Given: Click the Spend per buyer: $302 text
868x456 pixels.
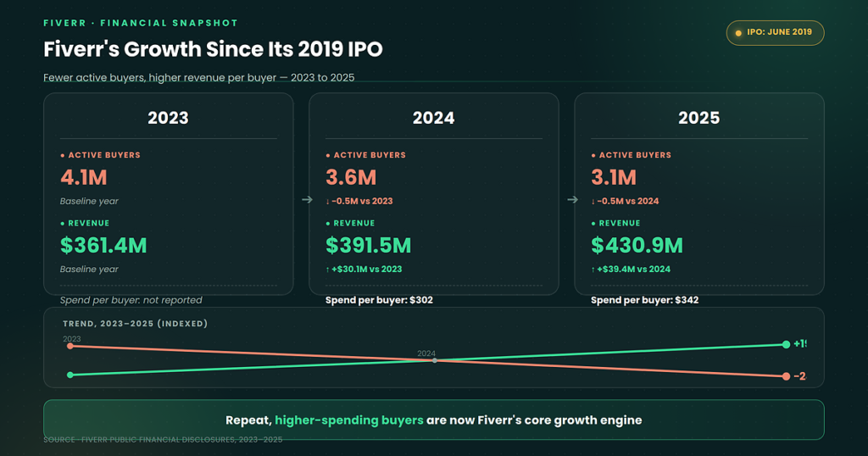Looking at the screenshot, I should pyautogui.click(x=379, y=300).
